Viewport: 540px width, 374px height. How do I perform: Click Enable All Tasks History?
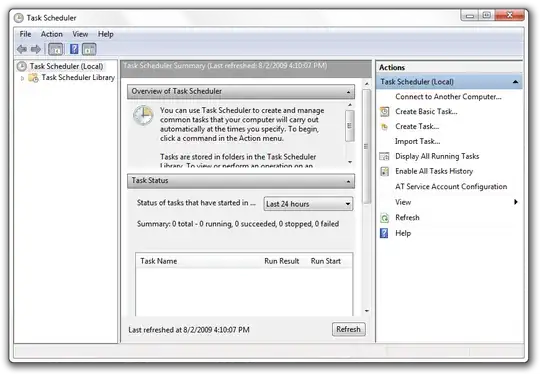point(434,171)
